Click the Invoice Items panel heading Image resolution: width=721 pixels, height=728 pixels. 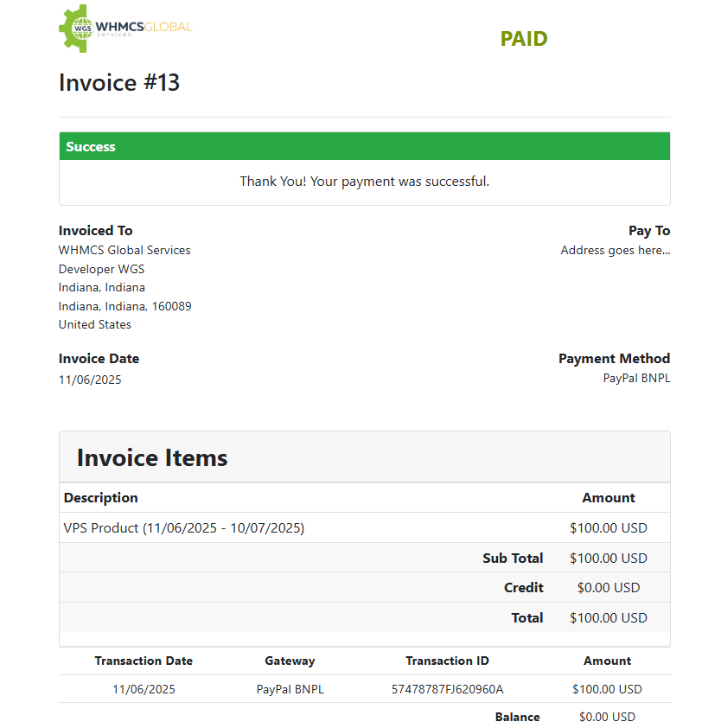[x=152, y=457]
